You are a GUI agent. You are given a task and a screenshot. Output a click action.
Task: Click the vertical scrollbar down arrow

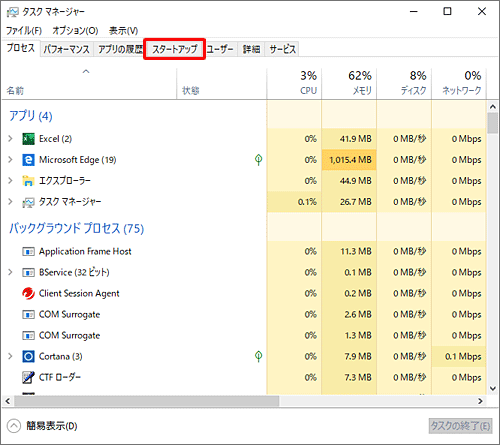pyautogui.click(x=493, y=388)
